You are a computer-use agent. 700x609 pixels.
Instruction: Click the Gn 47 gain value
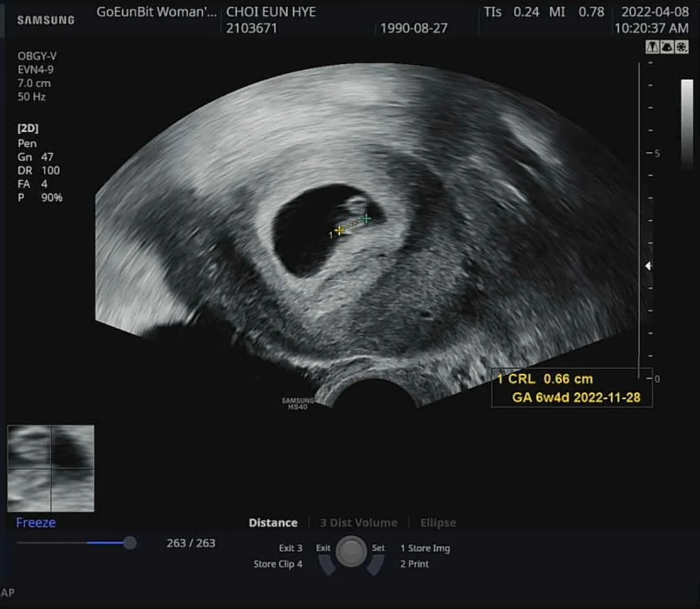pos(35,158)
